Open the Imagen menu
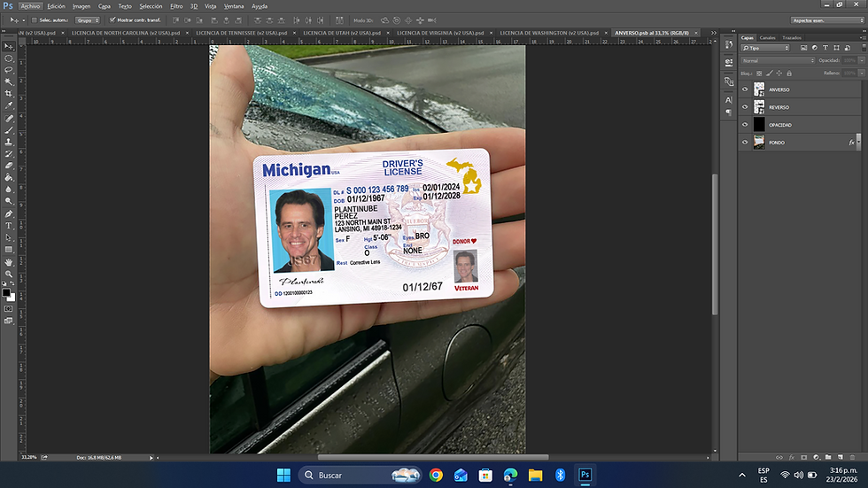This screenshot has width=868, height=488. pyautogui.click(x=81, y=6)
